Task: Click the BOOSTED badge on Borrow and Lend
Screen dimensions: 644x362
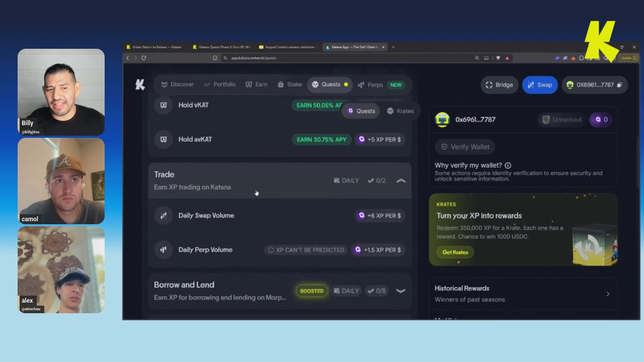Action: (312, 291)
